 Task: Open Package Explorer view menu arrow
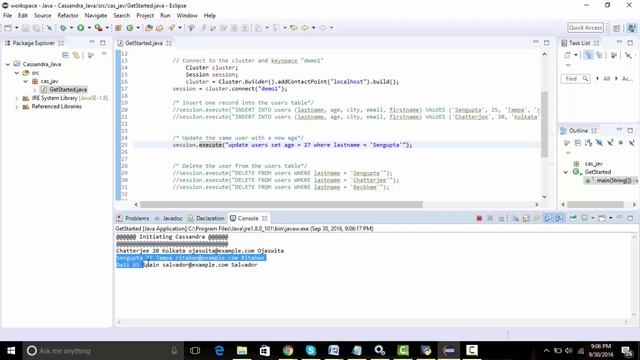click(x=104, y=54)
